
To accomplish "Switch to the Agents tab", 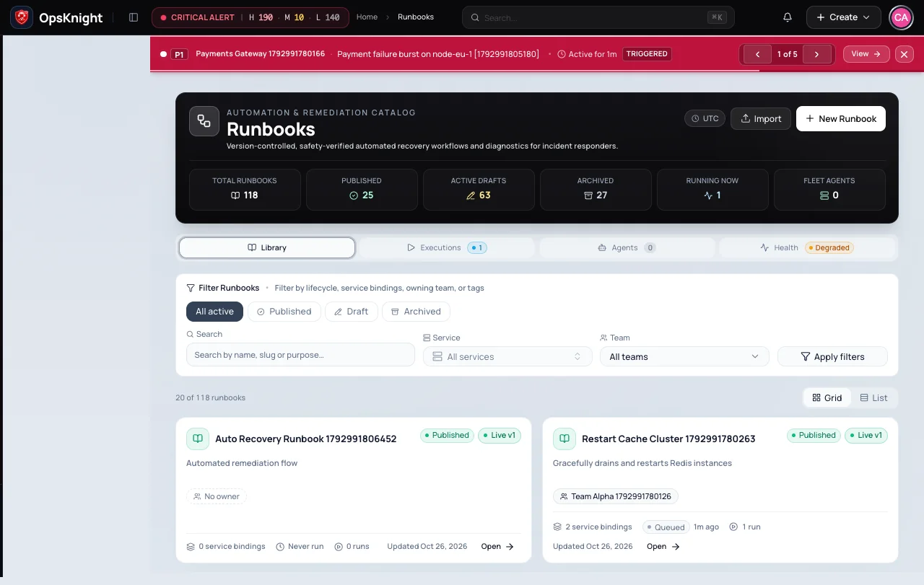I will [627, 247].
